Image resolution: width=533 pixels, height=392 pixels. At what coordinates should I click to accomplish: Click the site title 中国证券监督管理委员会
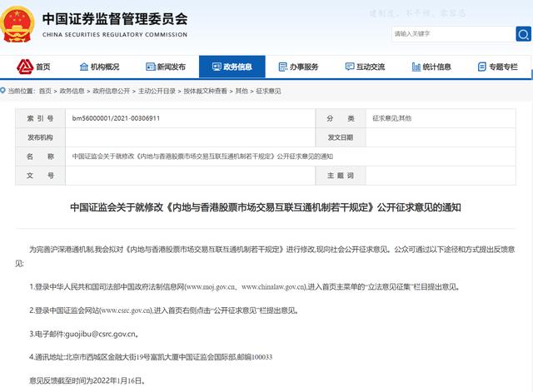[x=115, y=19]
